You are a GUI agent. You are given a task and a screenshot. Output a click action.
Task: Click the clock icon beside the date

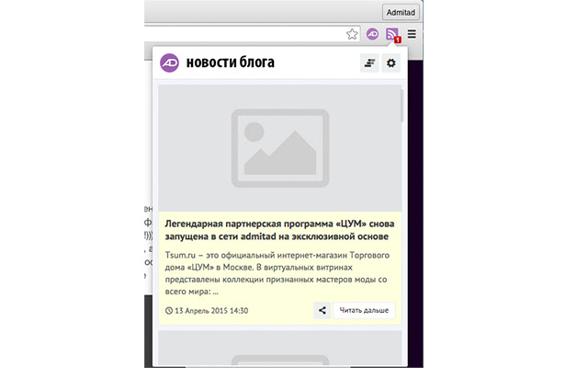[169, 311]
